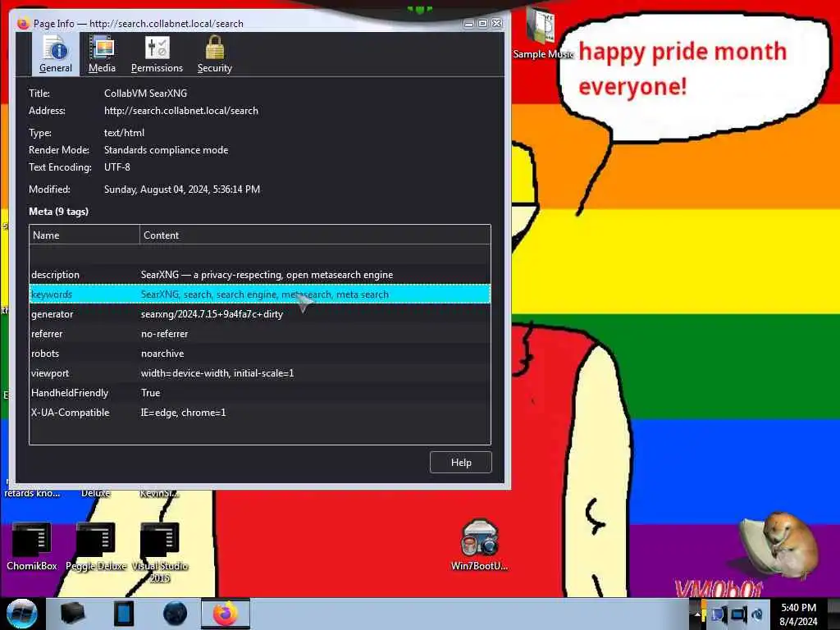
Task: Click the UTF-8 text encoding value
Action: [x=117, y=167]
